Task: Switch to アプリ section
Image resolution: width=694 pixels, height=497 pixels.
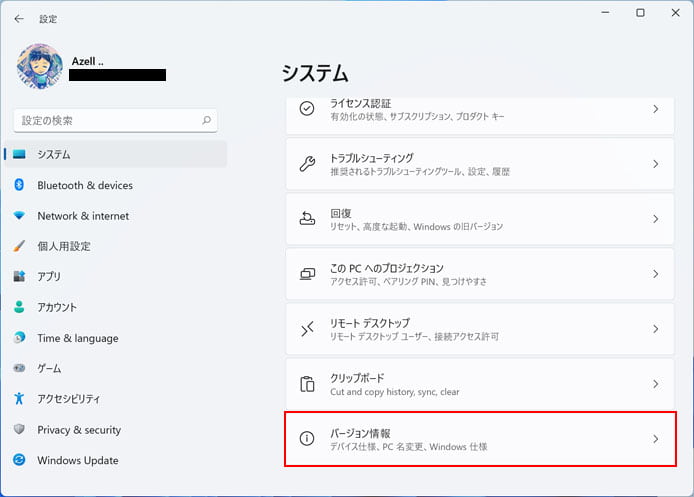Action: (x=49, y=277)
